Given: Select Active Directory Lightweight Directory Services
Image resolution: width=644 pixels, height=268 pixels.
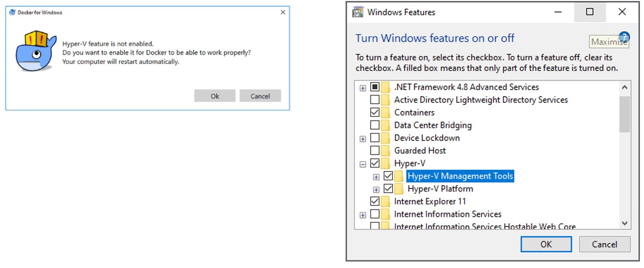Looking at the screenshot, I should pyautogui.click(x=481, y=100).
